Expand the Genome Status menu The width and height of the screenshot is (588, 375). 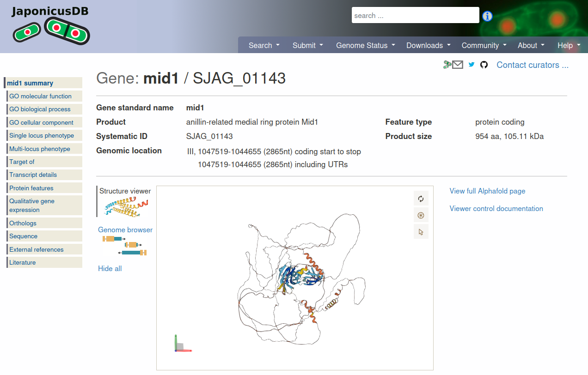(365, 45)
